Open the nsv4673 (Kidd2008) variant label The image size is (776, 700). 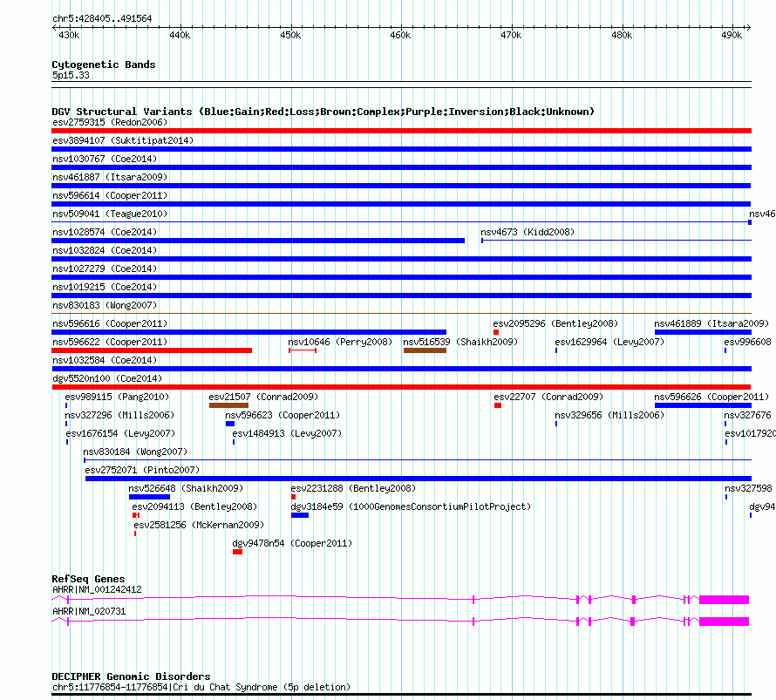coord(528,232)
